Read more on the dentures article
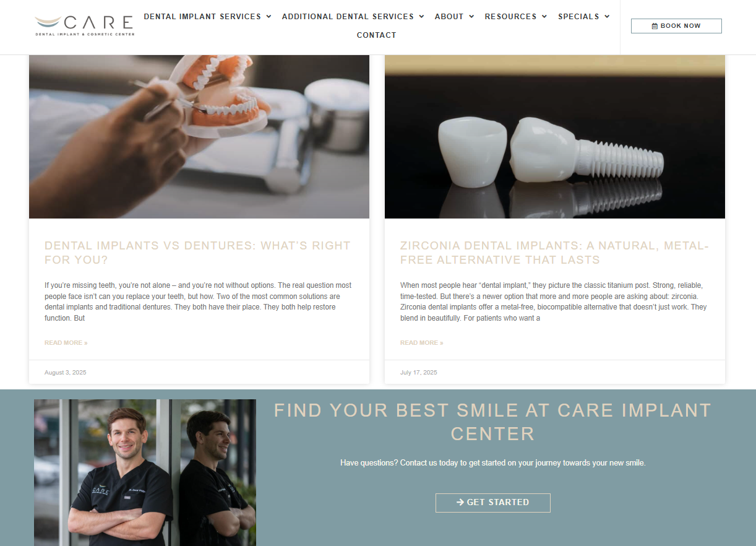Screen dimensions: 756x546 66,343
